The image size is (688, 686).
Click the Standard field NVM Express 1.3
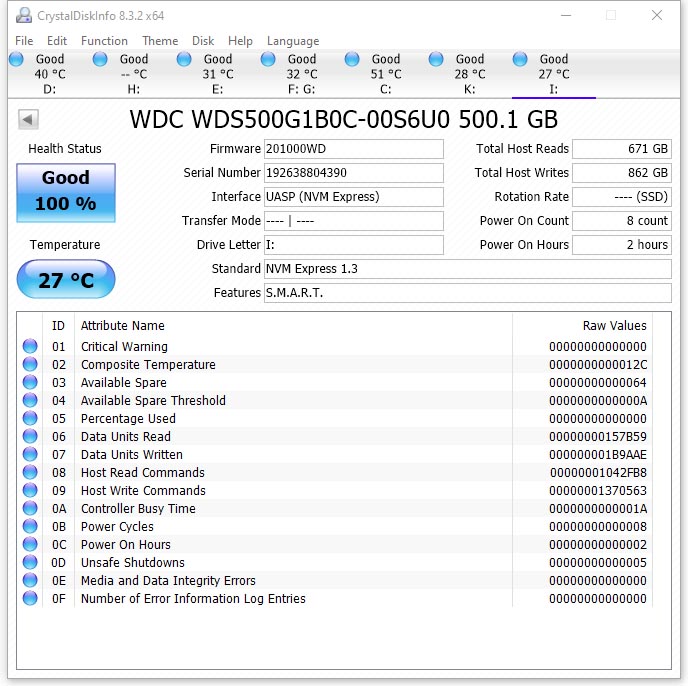(x=468, y=269)
